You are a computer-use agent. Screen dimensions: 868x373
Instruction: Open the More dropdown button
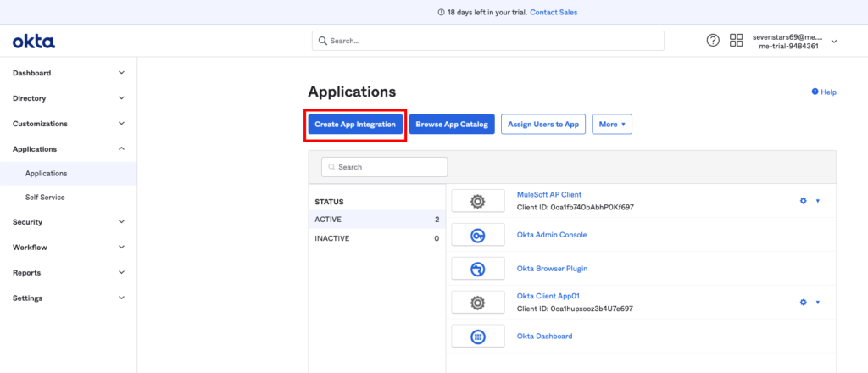[611, 125]
